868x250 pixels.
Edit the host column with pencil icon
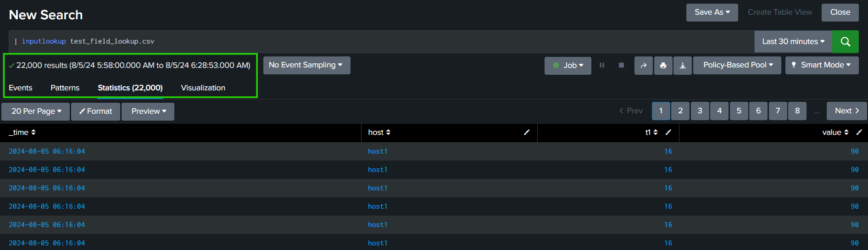coord(527,132)
